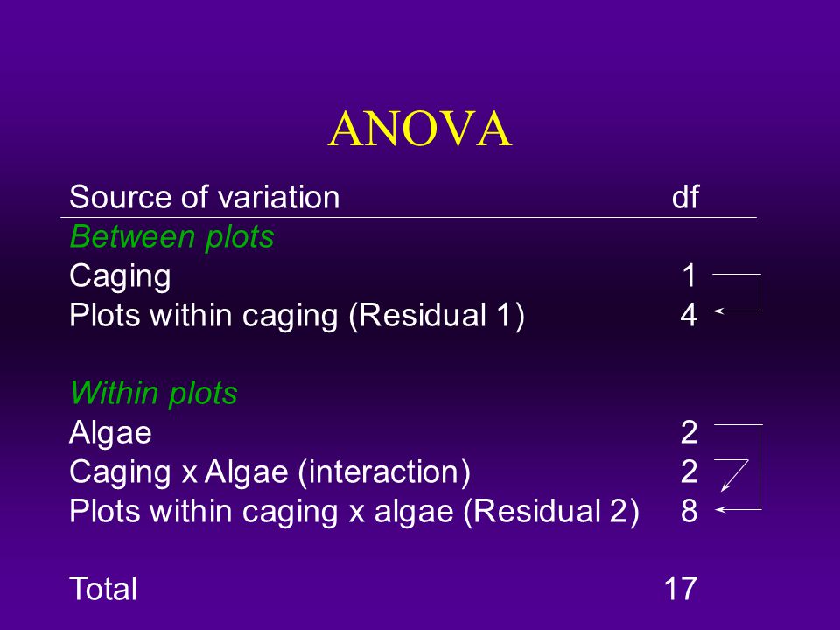Select the green 'Between plots' heading

click(172, 236)
